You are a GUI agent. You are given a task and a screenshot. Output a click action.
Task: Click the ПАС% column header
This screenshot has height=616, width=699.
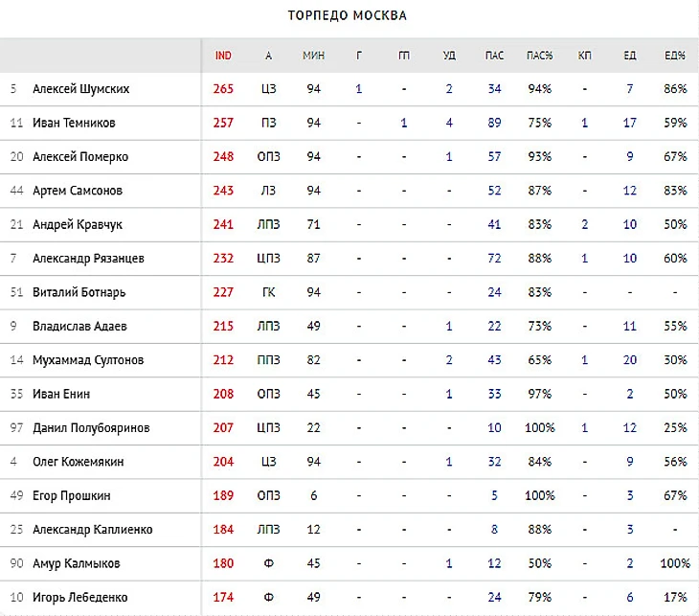pos(539,56)
